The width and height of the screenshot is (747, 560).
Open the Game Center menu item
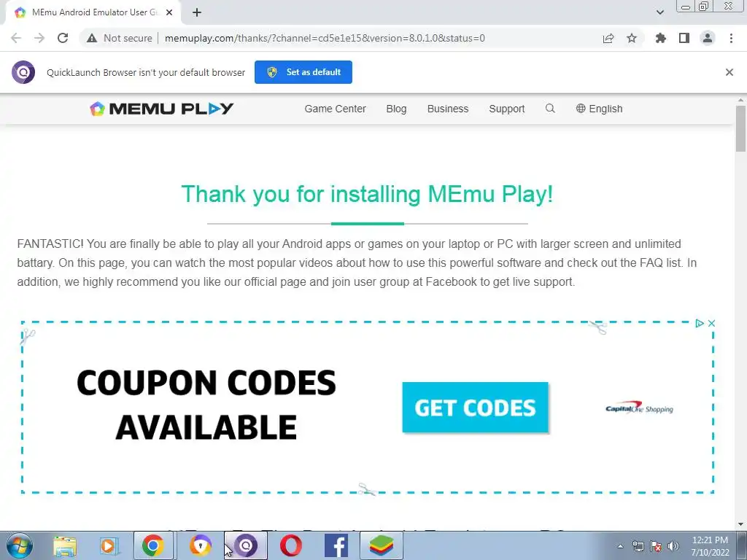pos(336,109)
